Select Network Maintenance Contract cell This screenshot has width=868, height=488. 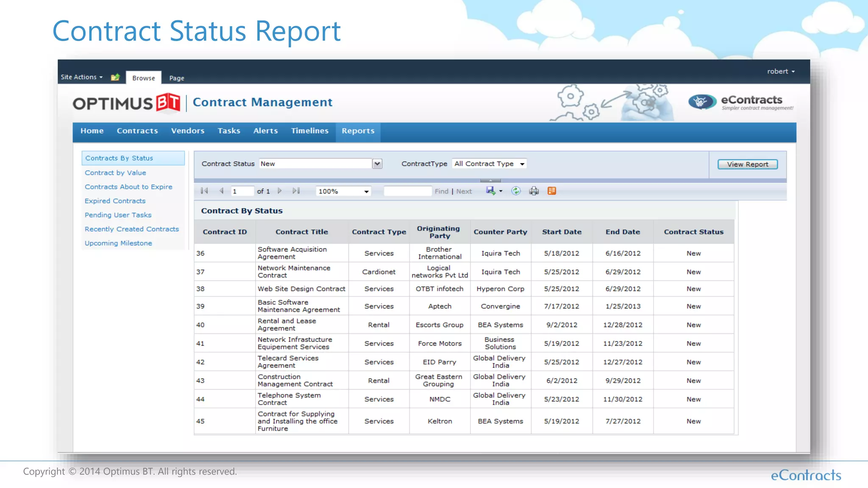tap(302, 272)
